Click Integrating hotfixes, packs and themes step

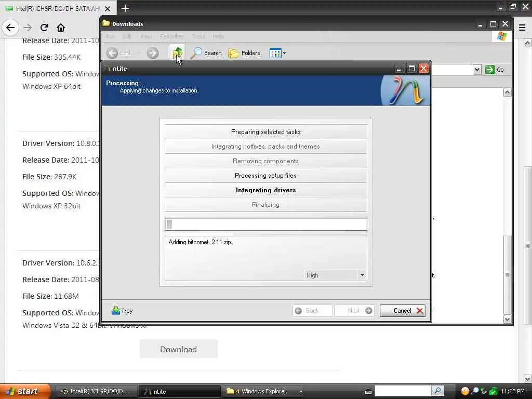pos(265,146)
